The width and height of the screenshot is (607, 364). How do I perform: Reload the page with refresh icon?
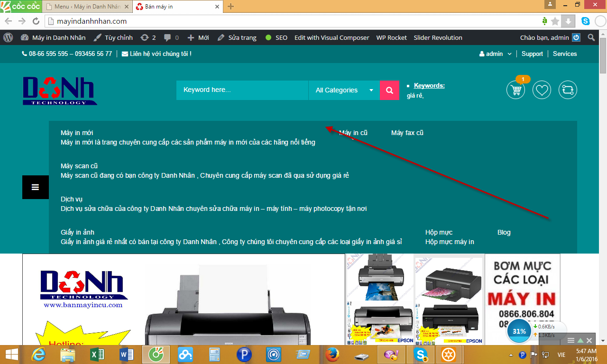coord(36,21)
